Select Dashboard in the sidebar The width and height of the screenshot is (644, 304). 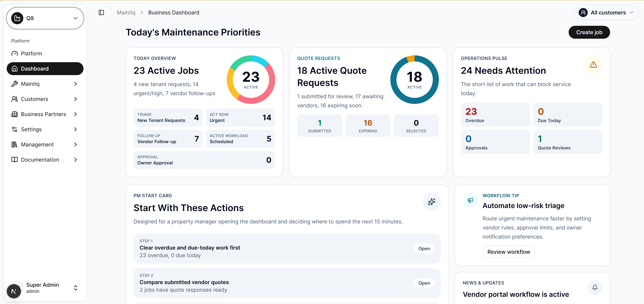click(x=45, y=68)
